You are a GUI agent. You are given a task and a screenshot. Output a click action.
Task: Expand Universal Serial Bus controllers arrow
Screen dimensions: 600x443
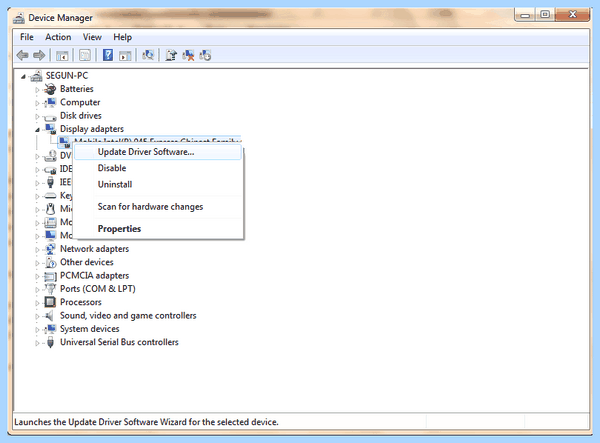click(37, 343)
